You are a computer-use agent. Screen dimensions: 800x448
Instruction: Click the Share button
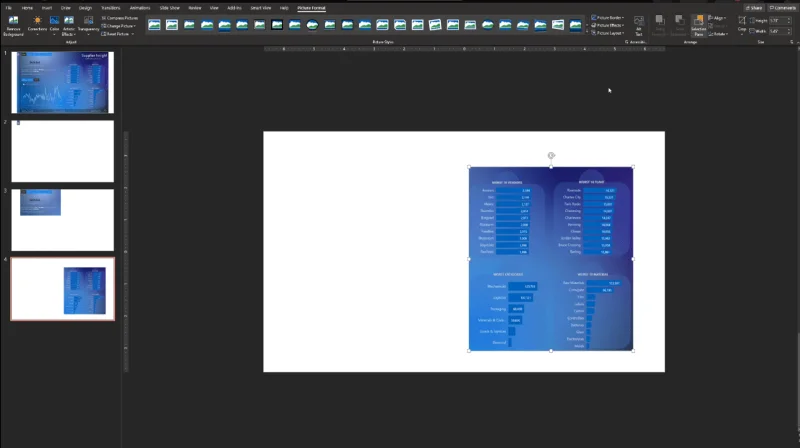click(754, 8)
